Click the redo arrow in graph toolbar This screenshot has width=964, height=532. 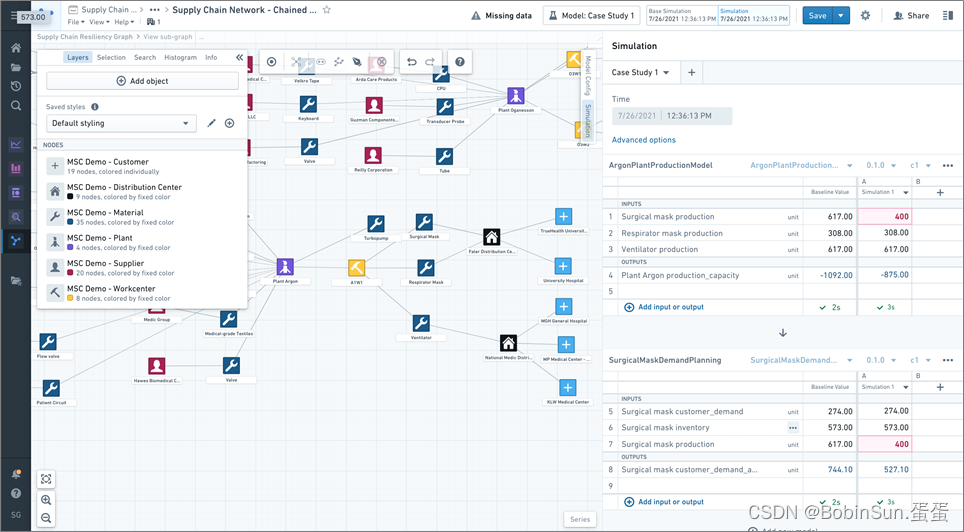click(x=430, y=62)
